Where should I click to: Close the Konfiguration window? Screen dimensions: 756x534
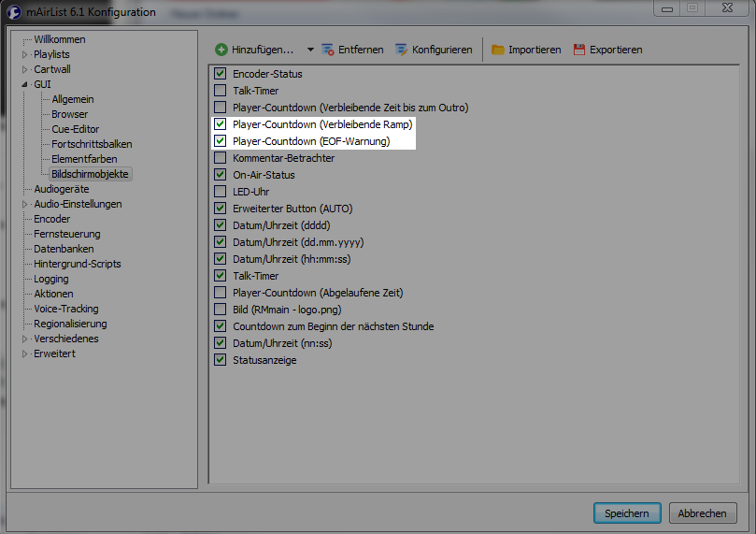[x=728, y=8]
